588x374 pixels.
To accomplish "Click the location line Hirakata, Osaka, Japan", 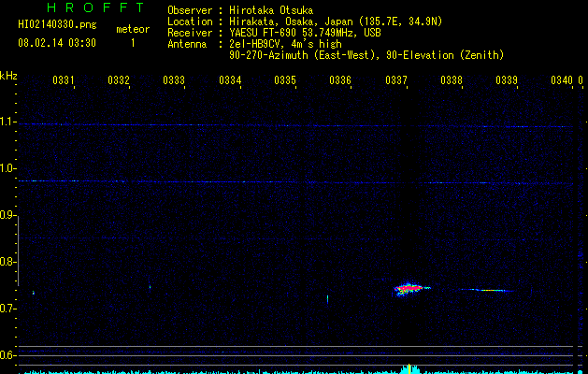I will [336, 22].
